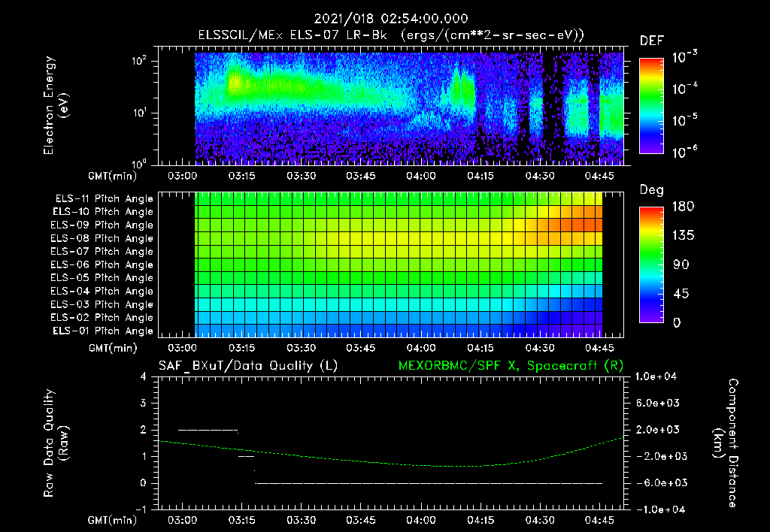Select the ELS-10 Pitch Angle row label
The image size is (770, 532).
pos(103,212)
